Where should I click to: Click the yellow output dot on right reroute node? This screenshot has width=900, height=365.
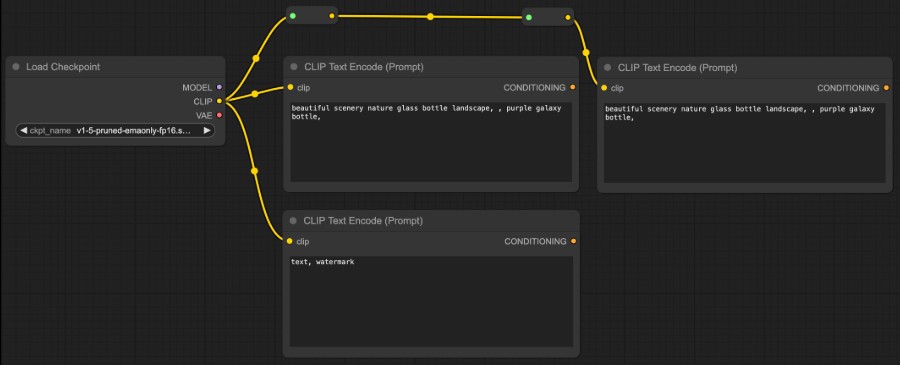[568, 17]
